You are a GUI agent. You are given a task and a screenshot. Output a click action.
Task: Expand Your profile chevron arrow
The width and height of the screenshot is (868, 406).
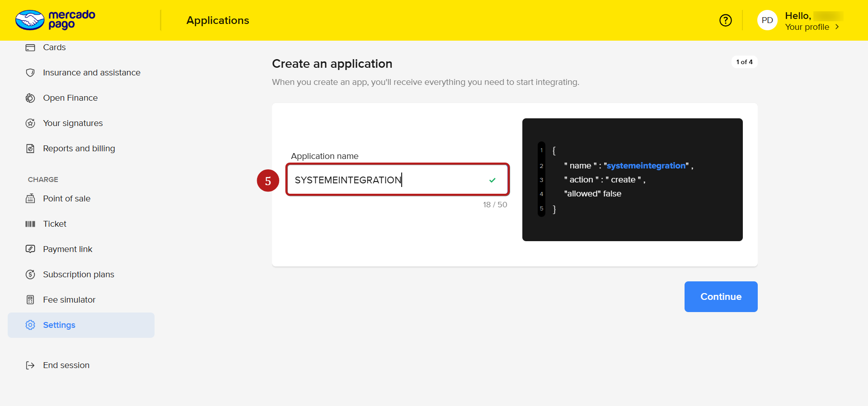[837, 27]
